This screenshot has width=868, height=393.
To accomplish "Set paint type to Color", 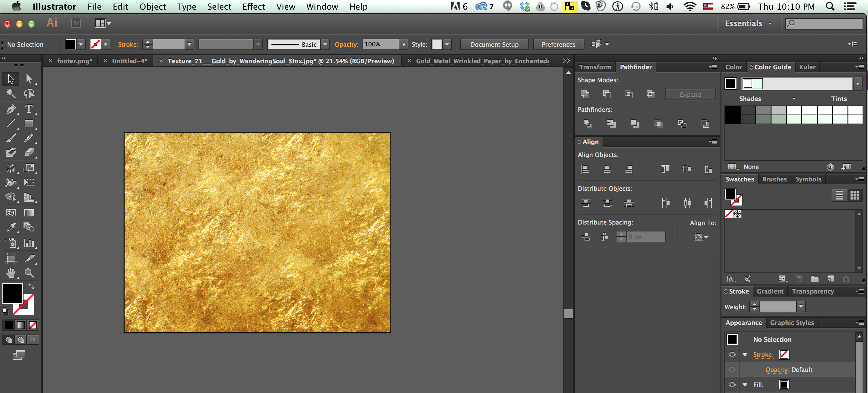I will 9,325.
